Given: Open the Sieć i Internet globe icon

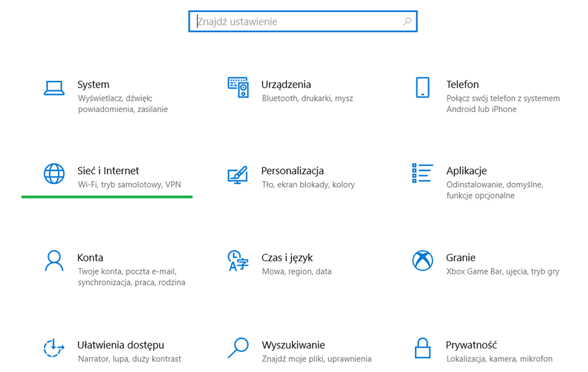Looking at the screenshot, I should coord(54,174).
